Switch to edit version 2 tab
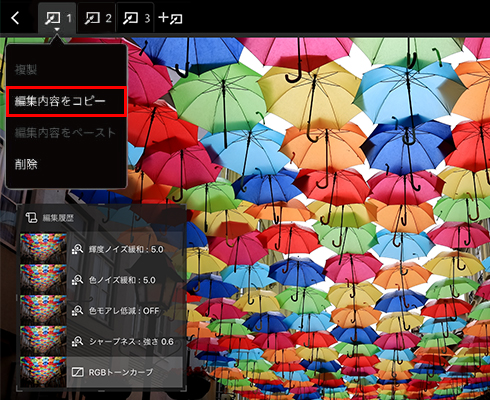This screenshot has width=490, height=400. coord(97,18)
